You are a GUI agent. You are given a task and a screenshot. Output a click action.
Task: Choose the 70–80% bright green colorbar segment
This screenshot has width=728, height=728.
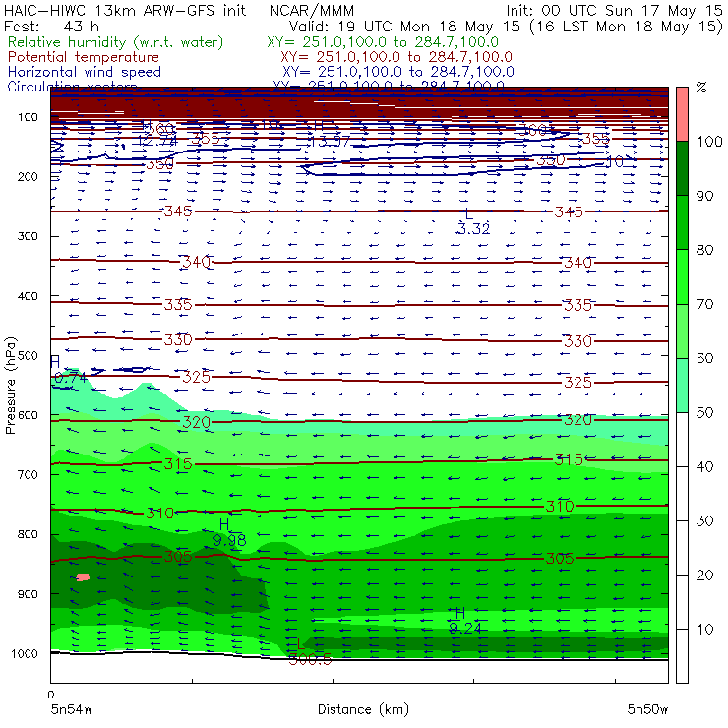[682, 276]
